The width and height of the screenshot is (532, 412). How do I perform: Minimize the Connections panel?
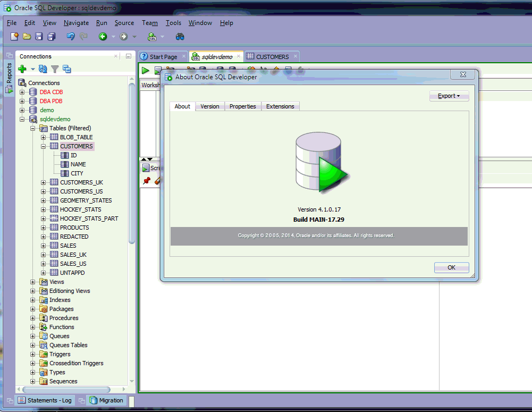tap(128, 56)
